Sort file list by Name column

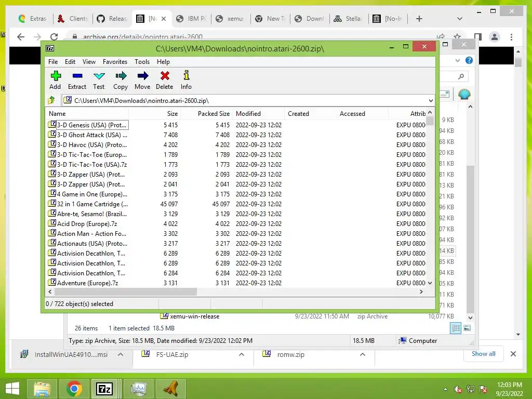(x=87, y=114)
